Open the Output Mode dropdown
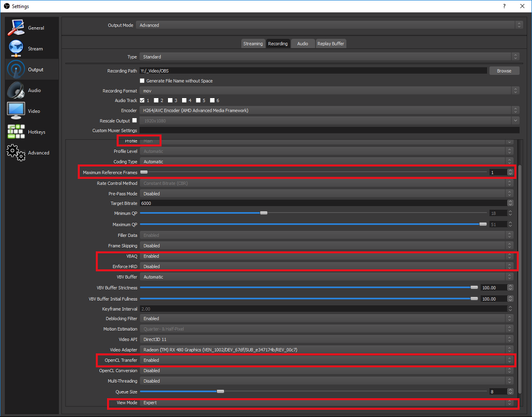 [x=329, y=25]
